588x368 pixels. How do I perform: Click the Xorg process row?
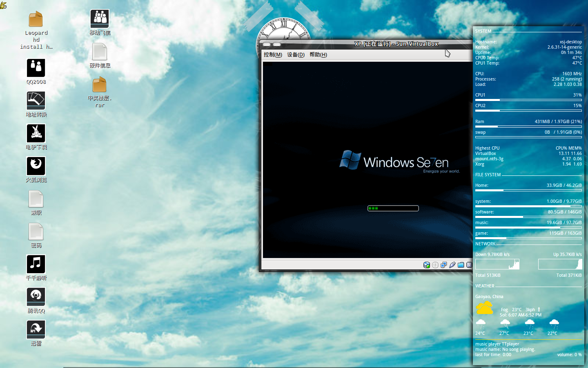tap(528, 164)
